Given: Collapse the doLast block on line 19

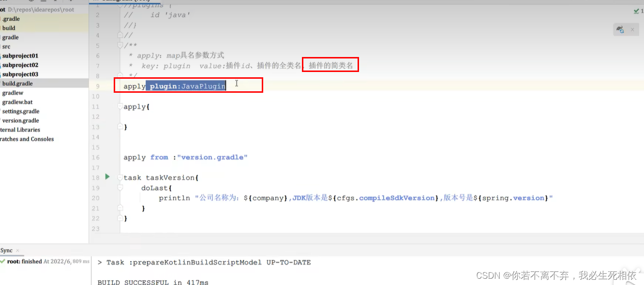Looking at the screenshot, I should [x=120, y=188].
